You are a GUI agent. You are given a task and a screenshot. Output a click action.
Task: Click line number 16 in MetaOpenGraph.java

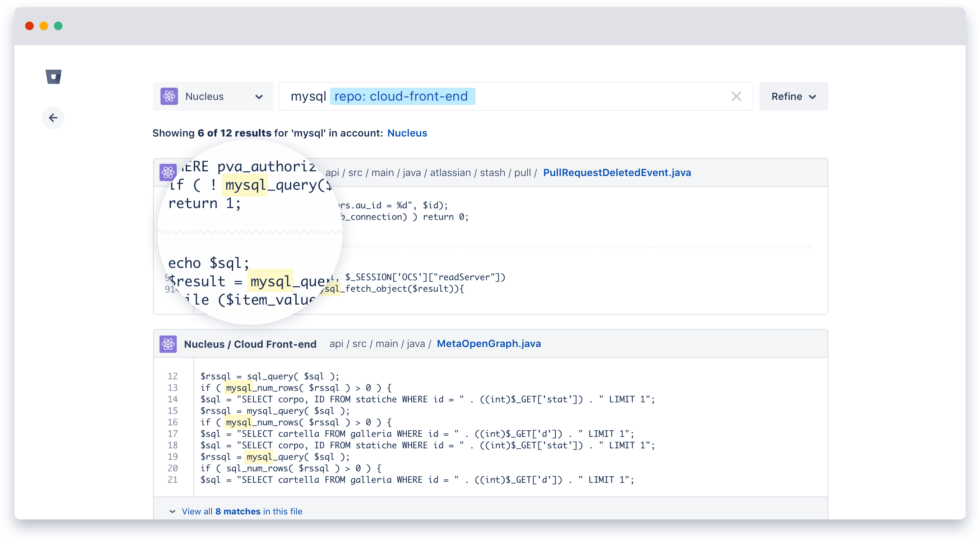point(173,422)
